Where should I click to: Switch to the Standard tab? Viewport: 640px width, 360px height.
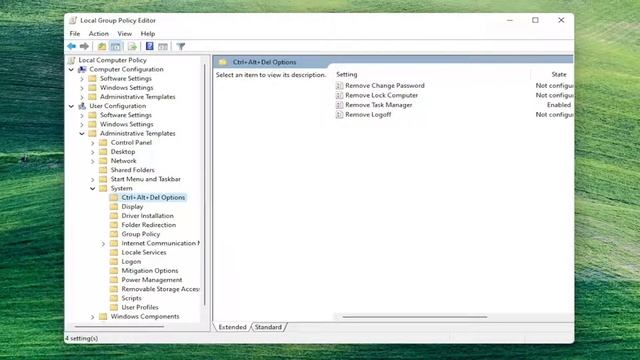(268, 327)
